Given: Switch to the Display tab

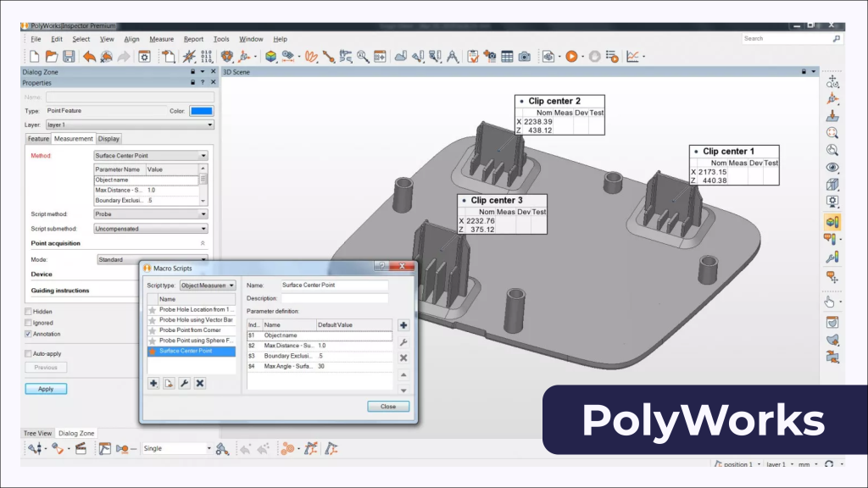Looking at the screenshot, I should (108, 138).
